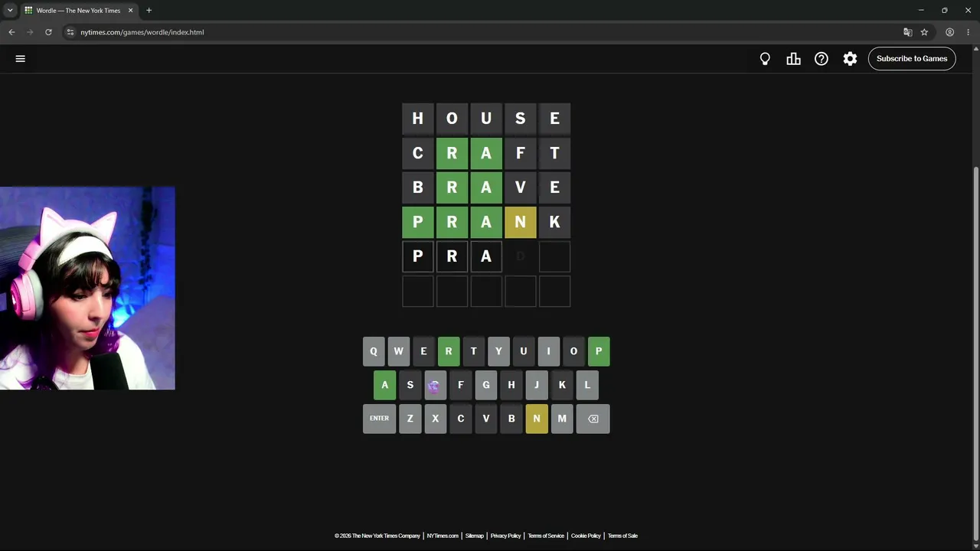Tap the Q key on the Wordle keyboard

click(x=374, y=351)
